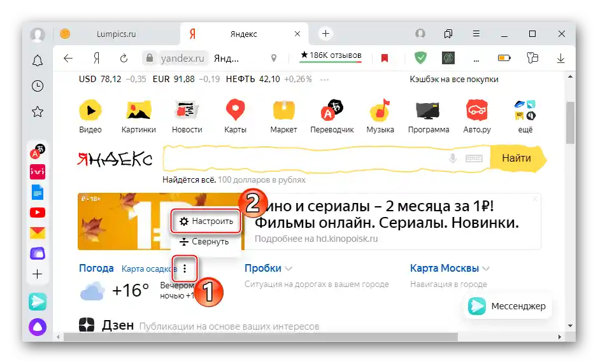
Task: Open bookmarks star in sidebar
Action: (x=38, y=111)
